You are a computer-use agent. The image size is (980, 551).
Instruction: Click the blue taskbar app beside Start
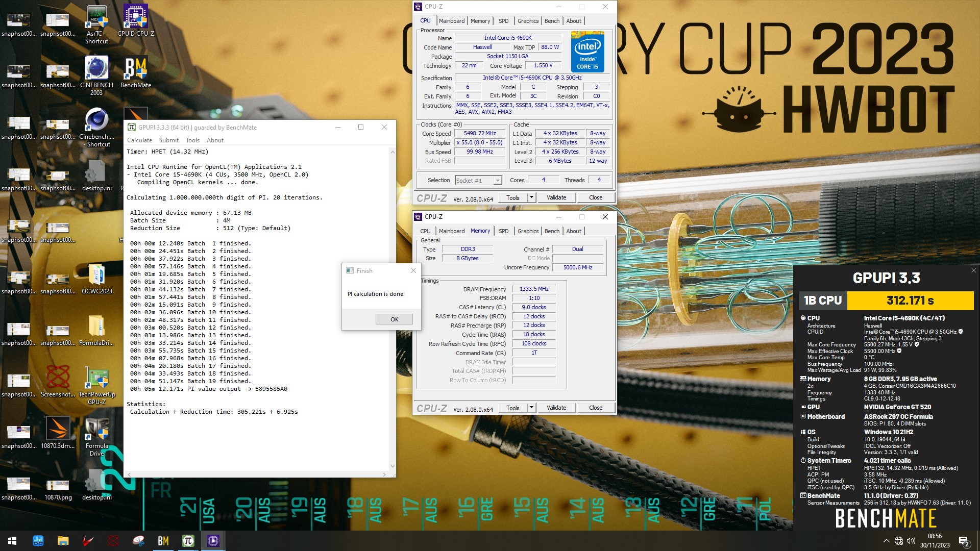(38, 541)
